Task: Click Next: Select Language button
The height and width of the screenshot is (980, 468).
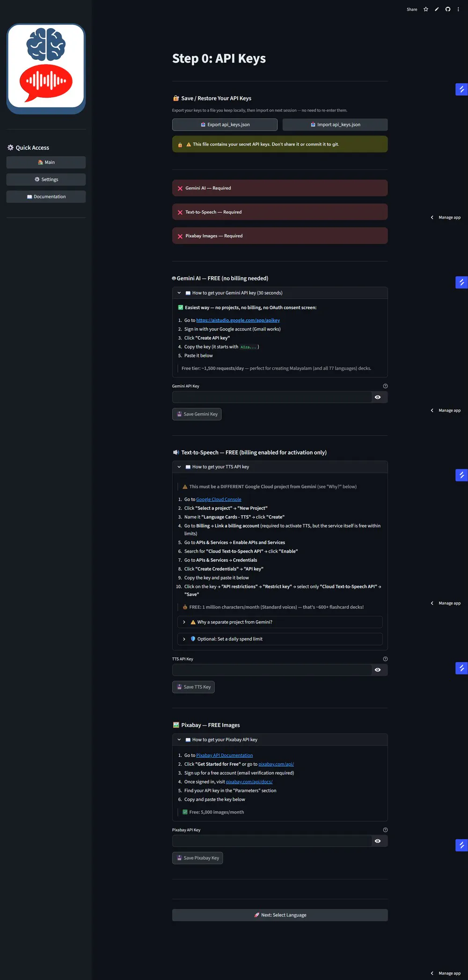Action: click(280, 915)
